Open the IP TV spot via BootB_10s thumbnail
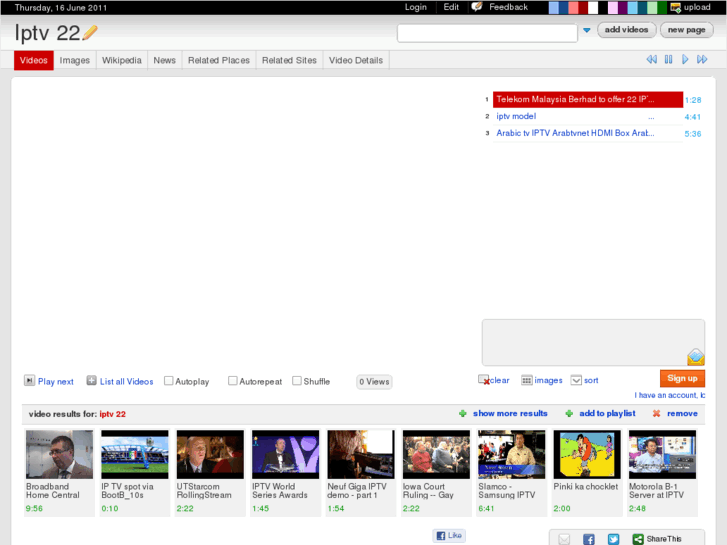The width and height of the screenshot is (727, 545). [x=135, y=454]
